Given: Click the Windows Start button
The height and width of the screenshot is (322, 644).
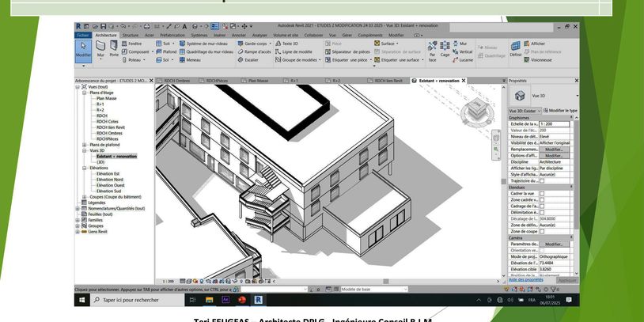Looking at the screenshot, I should pos(81,300).
